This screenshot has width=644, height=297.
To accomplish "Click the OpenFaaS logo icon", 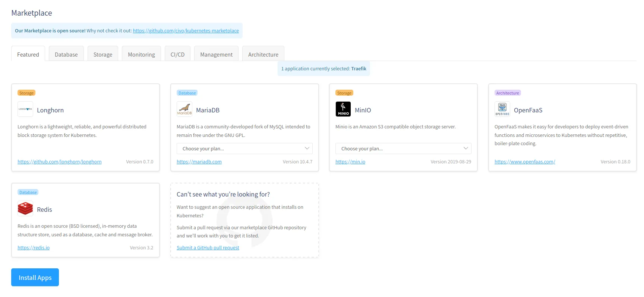I will pyautogui.click(x=502, y=109).
